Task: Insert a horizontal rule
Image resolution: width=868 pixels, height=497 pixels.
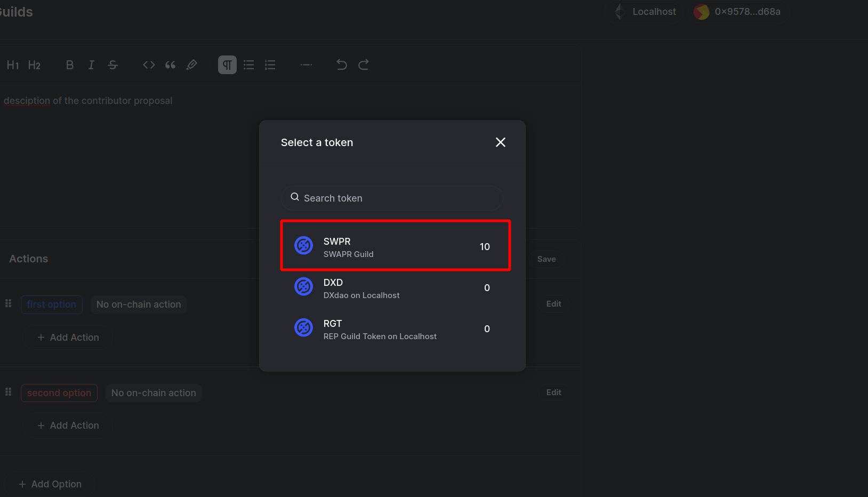Action: 306,65
